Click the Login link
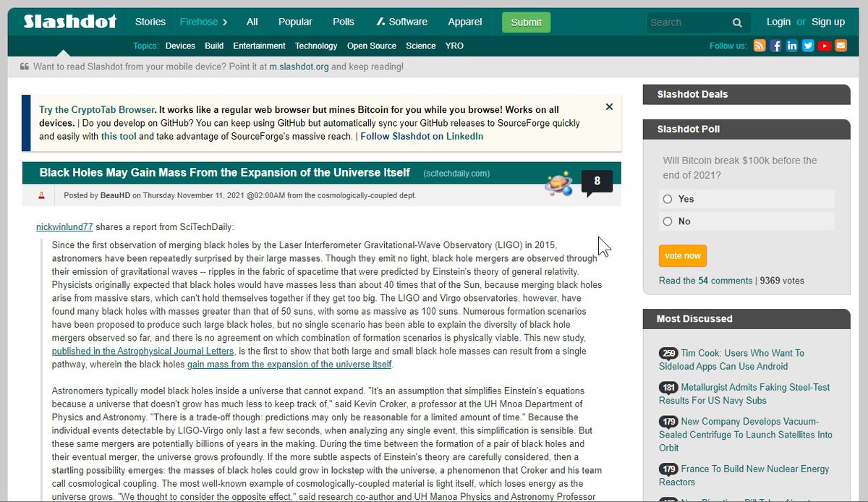Viewport: 868px width, 502px height. 778,22
